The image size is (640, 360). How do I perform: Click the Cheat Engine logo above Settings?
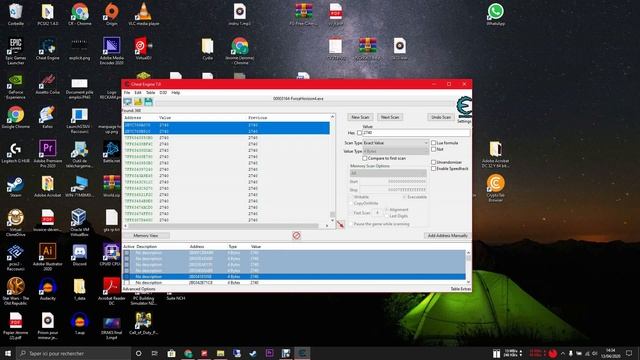[464, 107]
